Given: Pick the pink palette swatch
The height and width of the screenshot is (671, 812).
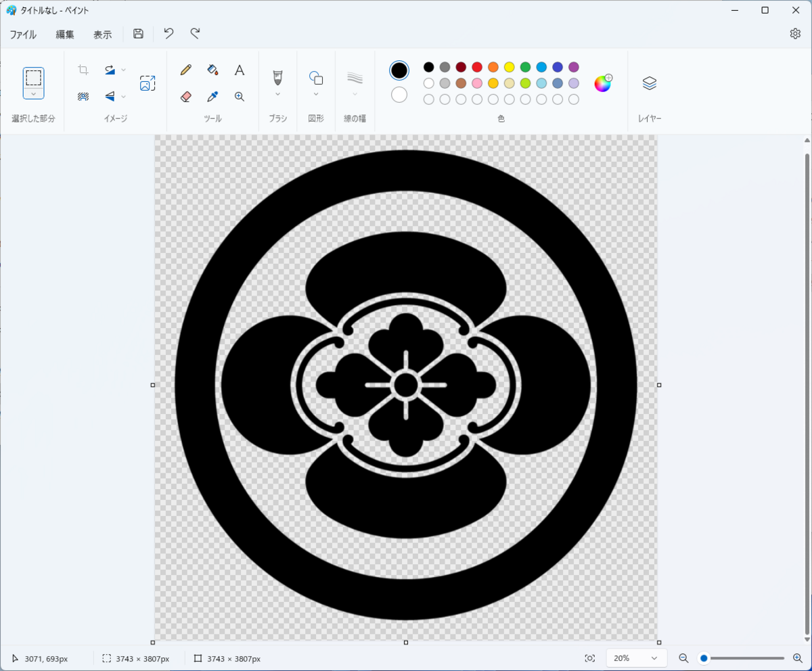Looking at the screenshot, I should 477,83.
